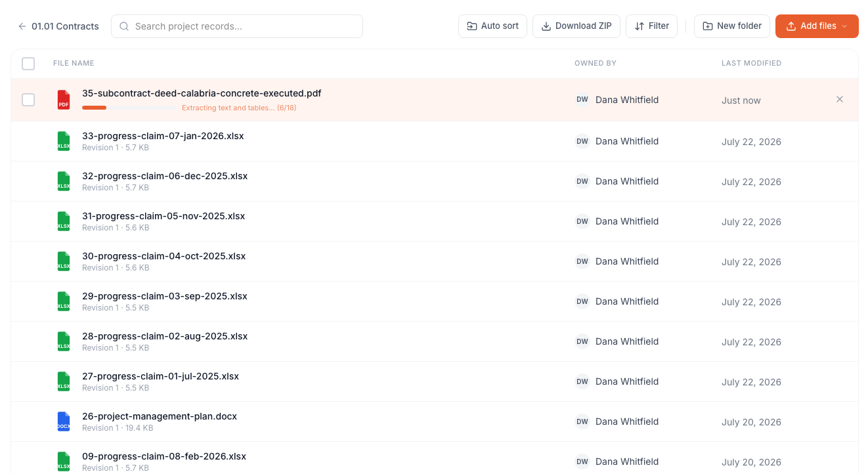The width and height of the screenshot is (868, 474).
Task: Click XLSX icon of 33-progress-claim-07-jan-2026
Action: click(64, 141)
